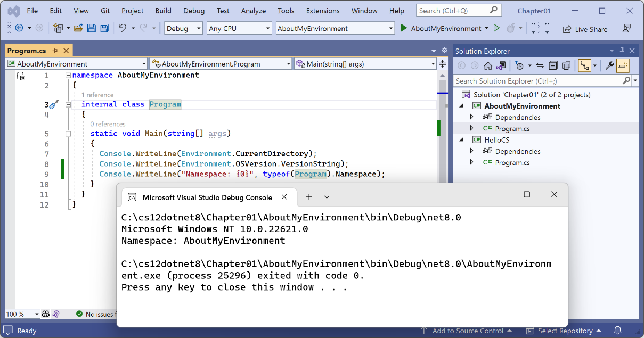Toggle the highlighted nested view button in Solution Explorer

(x=584, y=66)
